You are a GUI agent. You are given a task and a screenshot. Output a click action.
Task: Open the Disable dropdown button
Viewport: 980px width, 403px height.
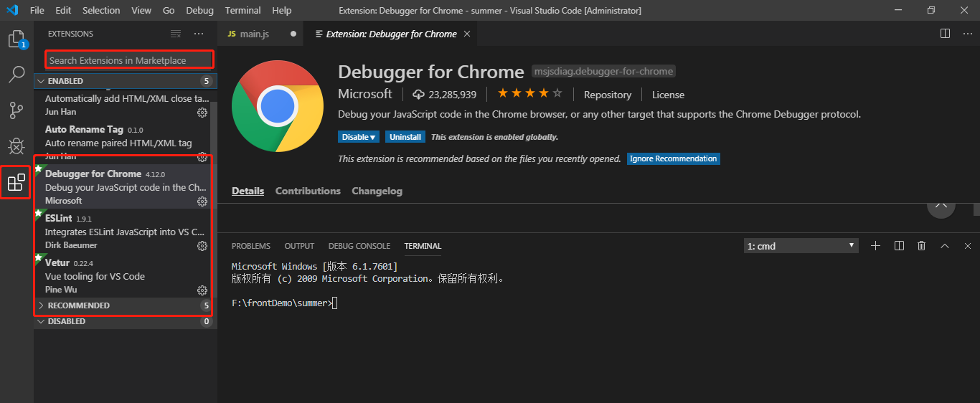pyautogui.click(x=359, y=137)
